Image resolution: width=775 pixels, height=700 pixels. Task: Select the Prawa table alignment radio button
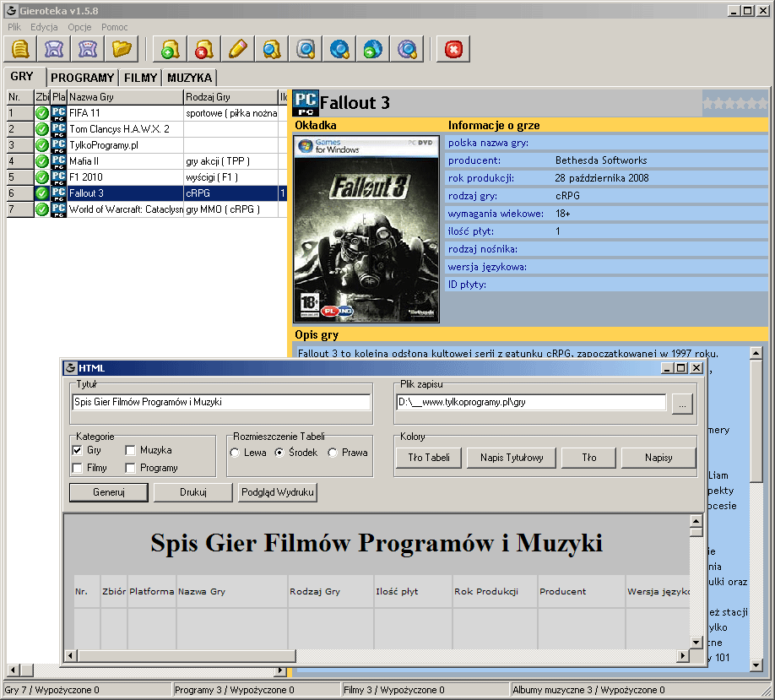(x=333, y=453)
